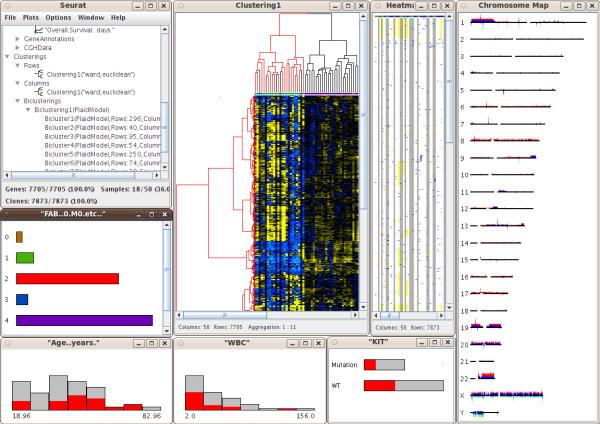Expand the GeneAnnotations tree node
Screen dimensions: 600x424
tap(18, 39)
